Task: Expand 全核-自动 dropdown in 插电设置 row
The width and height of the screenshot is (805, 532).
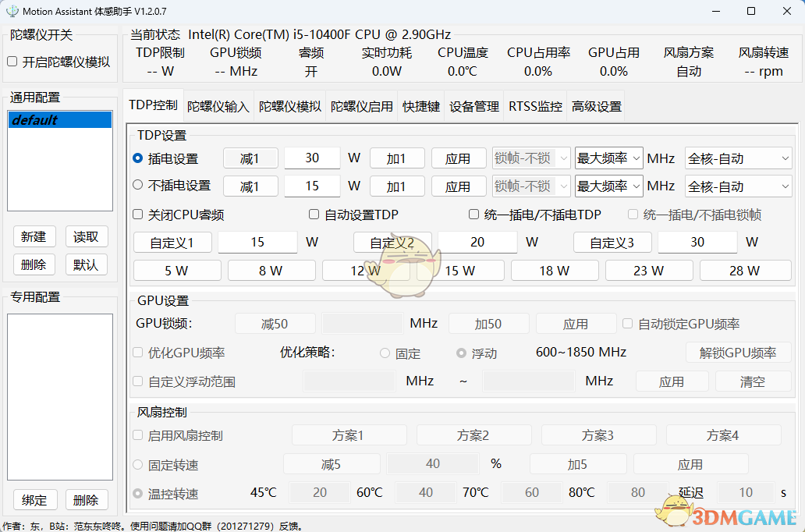Action: pyautogui.click(x=738, y=158)
